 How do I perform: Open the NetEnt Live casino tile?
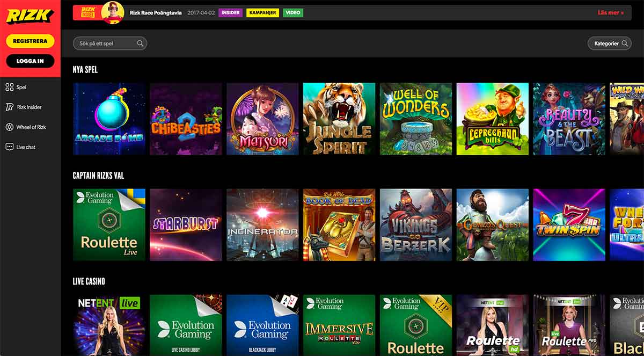point(109,325)
